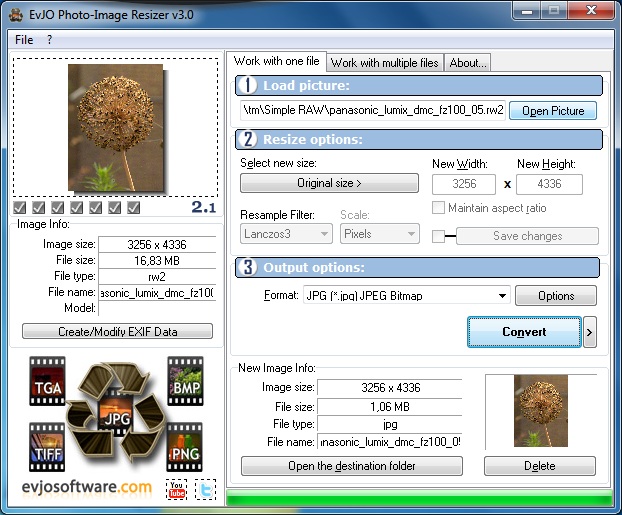Click the Convert button
622x515 pixels.
point(524,332)
